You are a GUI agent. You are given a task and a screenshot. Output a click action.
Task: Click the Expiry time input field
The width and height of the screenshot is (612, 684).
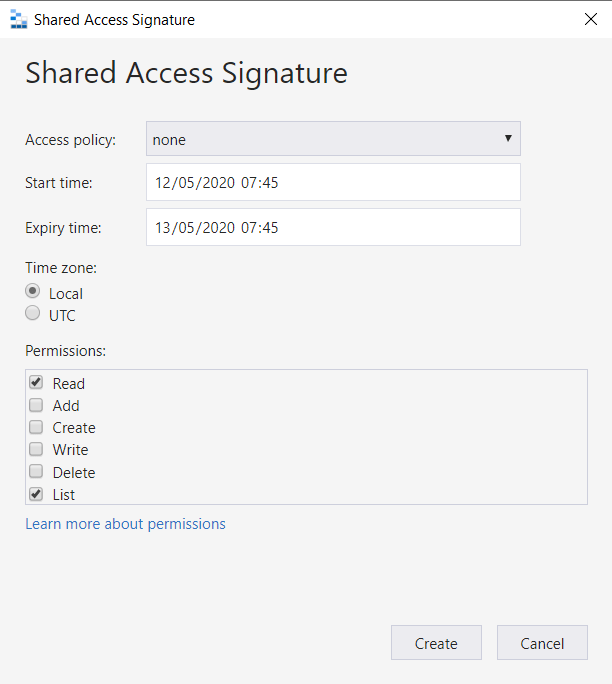333,228
